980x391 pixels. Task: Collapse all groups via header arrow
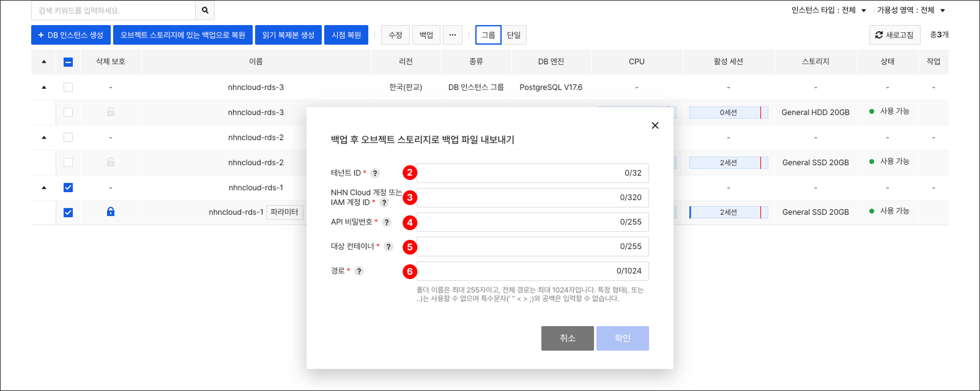click(x=44, y=62)
